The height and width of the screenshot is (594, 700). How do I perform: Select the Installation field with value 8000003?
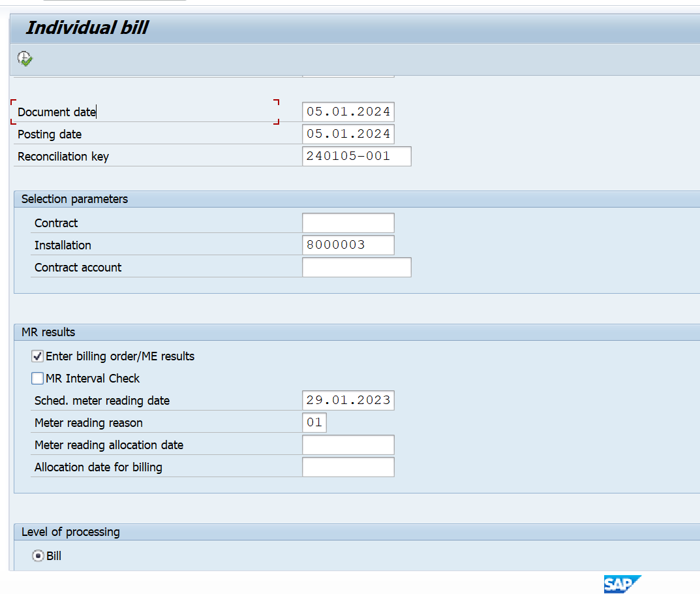(x=348, y=245)
